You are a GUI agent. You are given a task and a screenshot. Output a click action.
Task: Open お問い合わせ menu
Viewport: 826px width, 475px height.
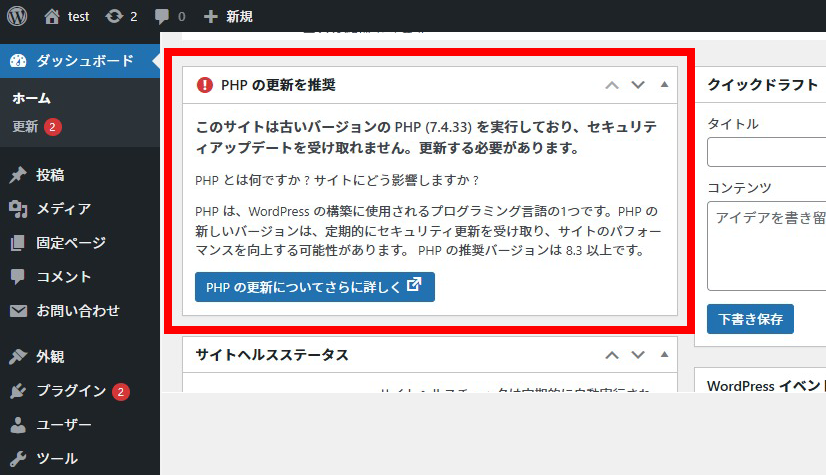click(80, 311)
